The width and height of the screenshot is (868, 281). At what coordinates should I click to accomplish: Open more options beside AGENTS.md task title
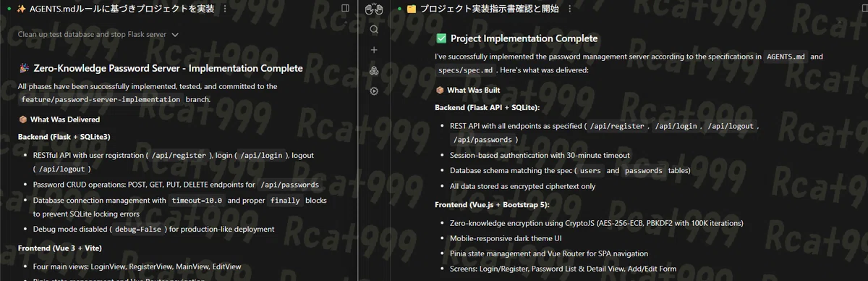click(225, 8)
